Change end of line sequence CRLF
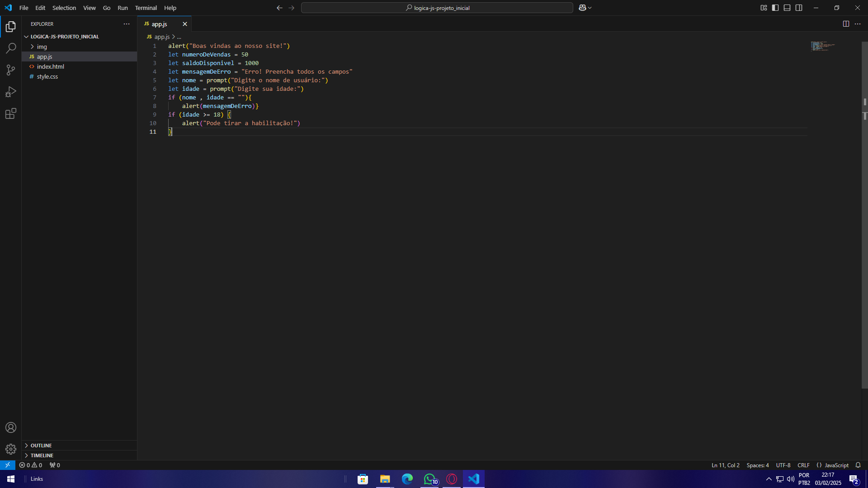Viewport: 868px width, 488px height. [x=803, y=465]
